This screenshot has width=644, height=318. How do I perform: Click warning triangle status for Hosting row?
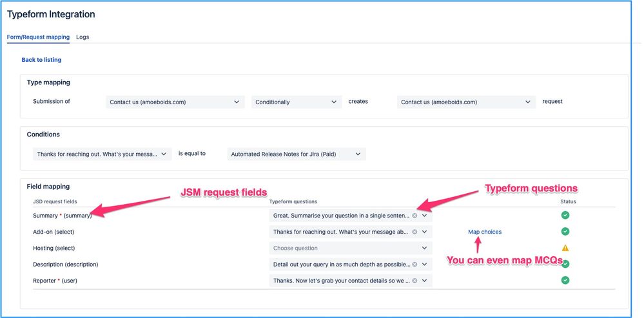pos(565,248)
